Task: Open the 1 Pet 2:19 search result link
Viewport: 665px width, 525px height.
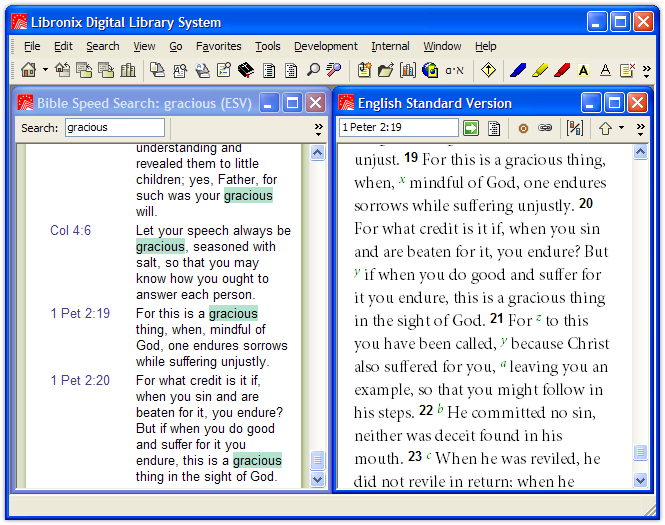Action: click(x=80, y=313)
